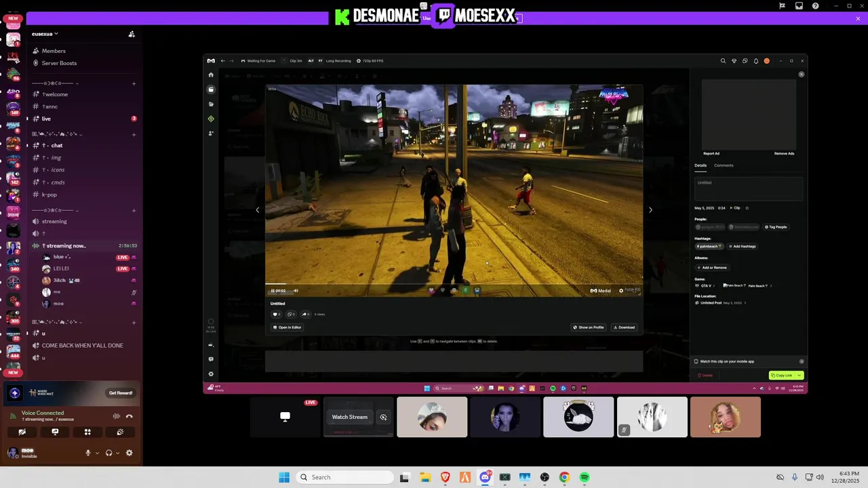Dismiss mobile app banner close icon

(802, 361)
